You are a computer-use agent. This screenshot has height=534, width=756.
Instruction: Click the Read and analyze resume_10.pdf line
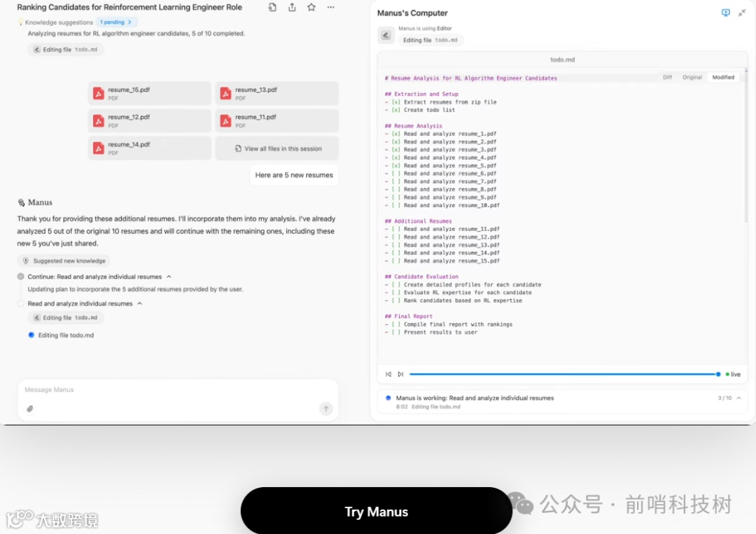coord(442,205)
